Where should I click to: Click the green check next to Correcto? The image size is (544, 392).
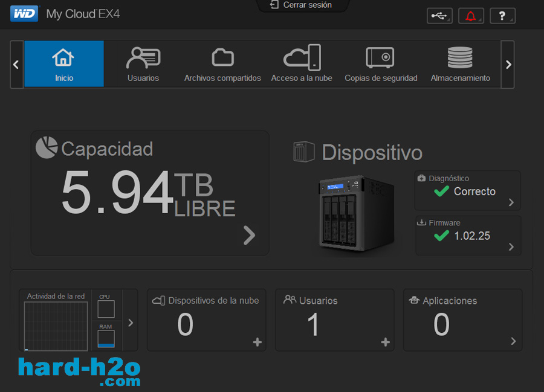[441, 191]
